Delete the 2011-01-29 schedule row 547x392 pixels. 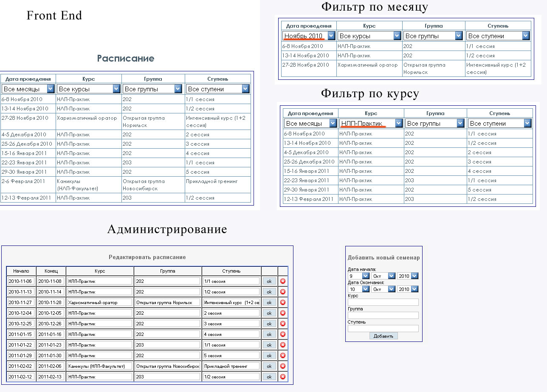(x=283, y=355)
